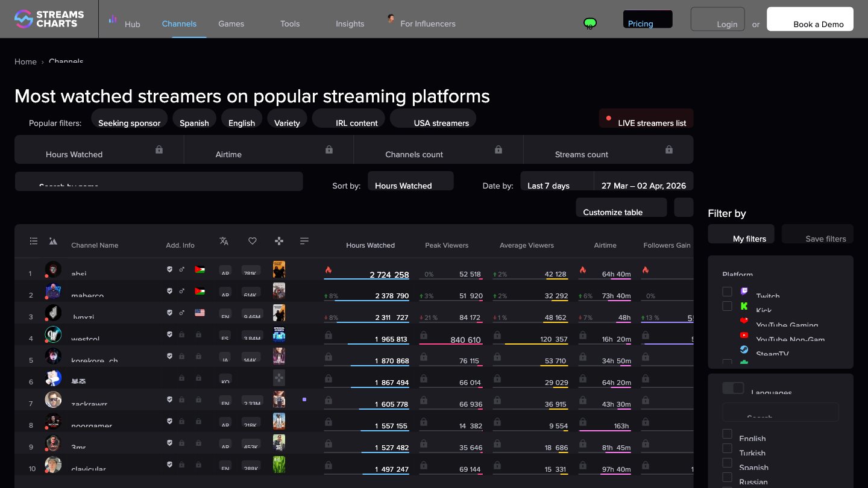868x488 pixels.
Task: Apply the Seeking sponsor filter
Action: 129,118
